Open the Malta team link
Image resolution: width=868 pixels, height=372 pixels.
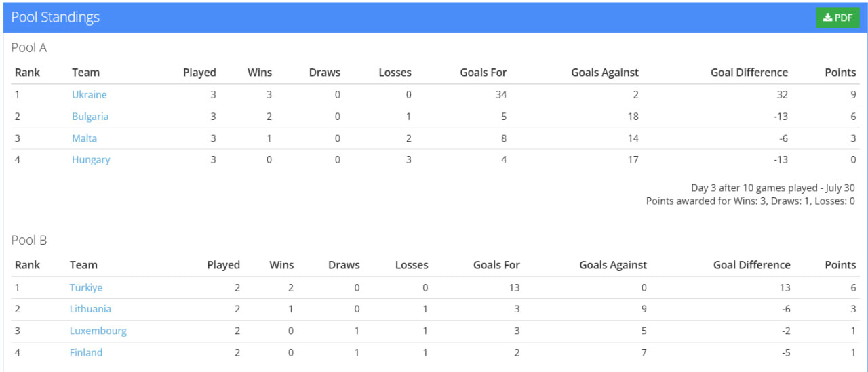[x=85, y=138]
